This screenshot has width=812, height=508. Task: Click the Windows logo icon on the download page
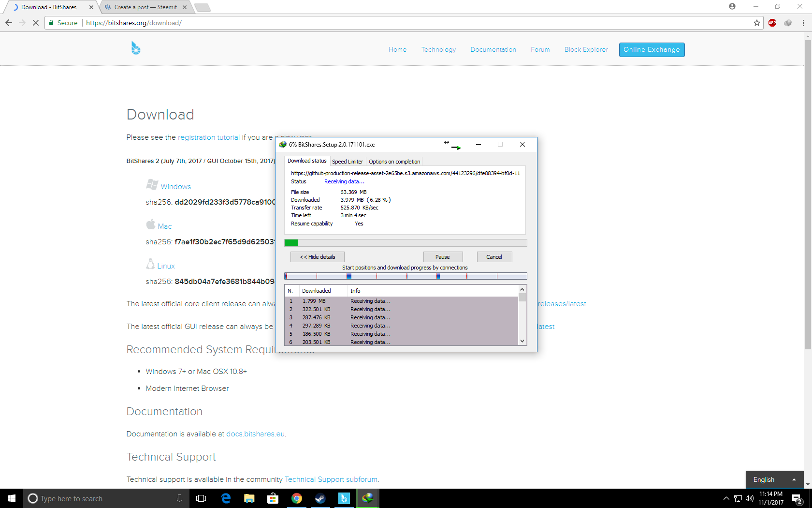click(x=152, y=184)
